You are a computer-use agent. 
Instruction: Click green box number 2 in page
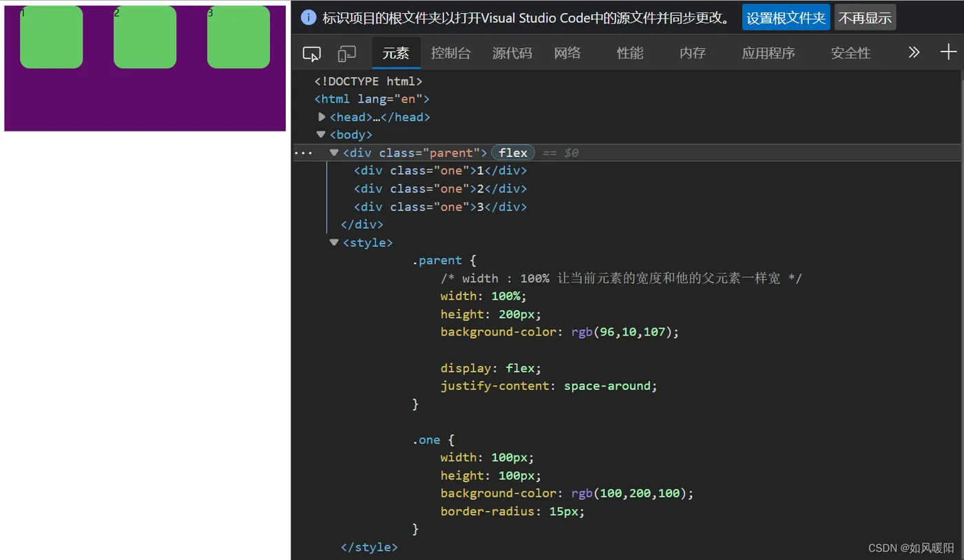coord(145,37)
